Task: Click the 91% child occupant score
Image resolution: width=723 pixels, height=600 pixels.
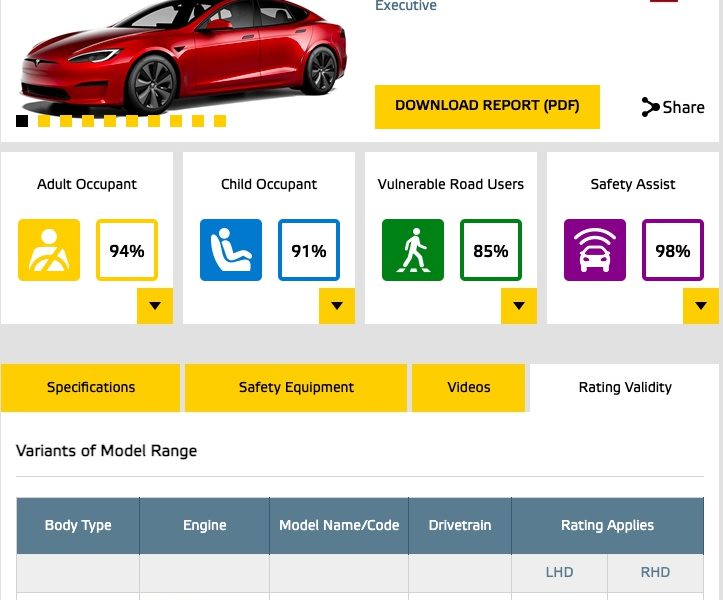Action: point(309,250)
